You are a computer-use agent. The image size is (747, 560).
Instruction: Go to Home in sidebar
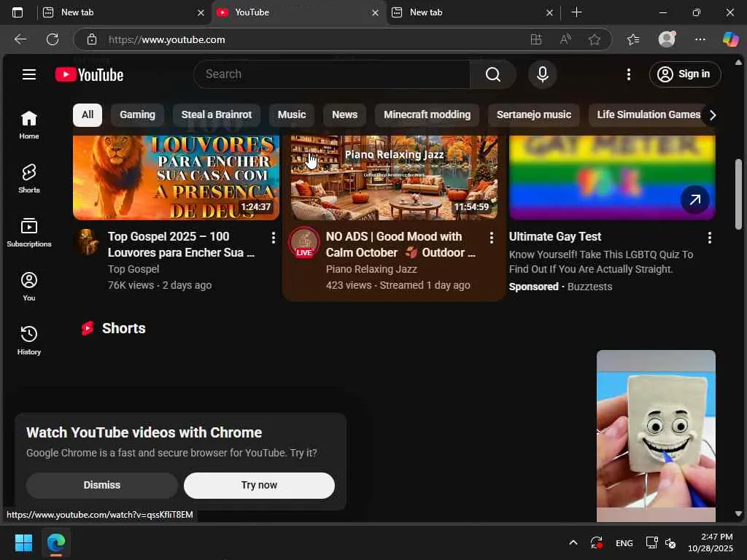pos(29,125)
